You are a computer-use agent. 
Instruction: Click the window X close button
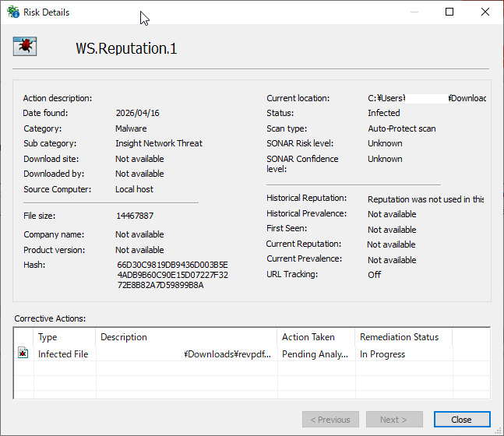[485, 12]
